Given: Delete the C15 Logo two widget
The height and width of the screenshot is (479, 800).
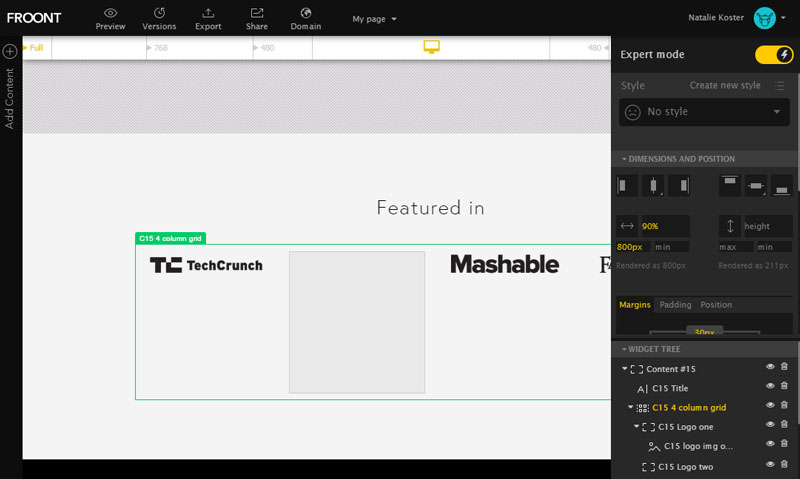Looking at the screenshot, I should pyautogui.click(x=785, y=464).
